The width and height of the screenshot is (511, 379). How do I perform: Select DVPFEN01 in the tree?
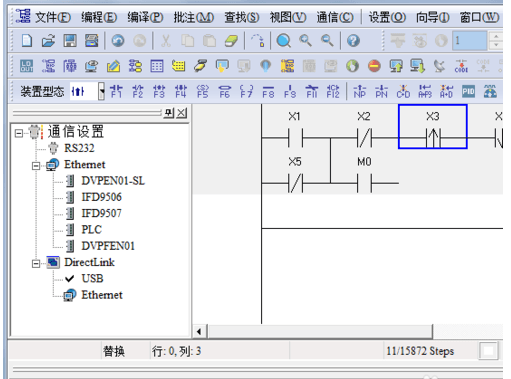click(108, 246)
